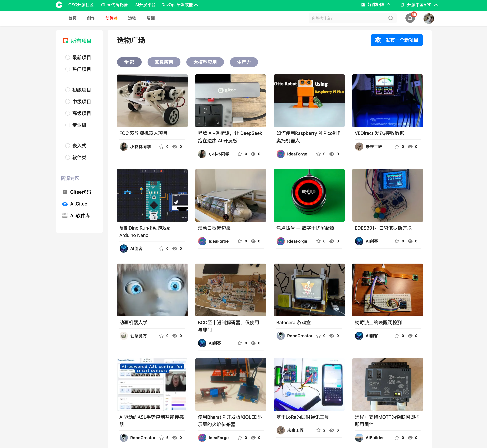The width and height of the screenshot is (487, 448).
Task: Open the 造物 nav item
Action: 132,18
